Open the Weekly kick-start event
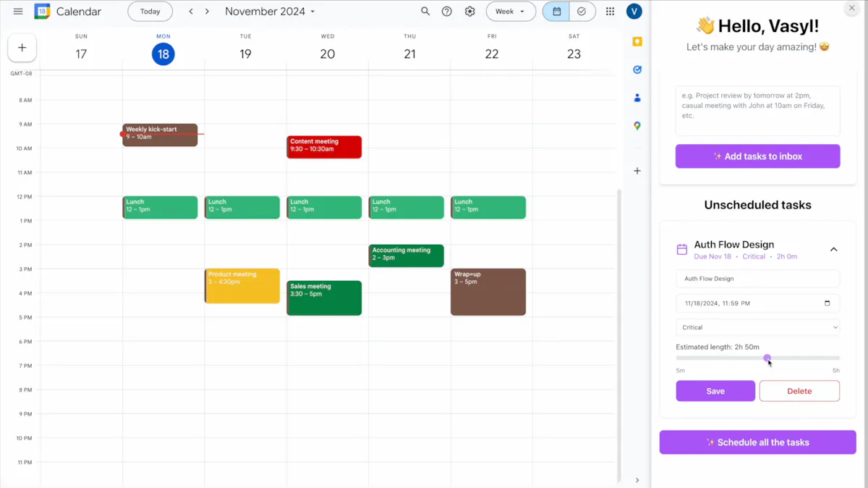This screenshot has width=868, height=488. click(160, 135)
